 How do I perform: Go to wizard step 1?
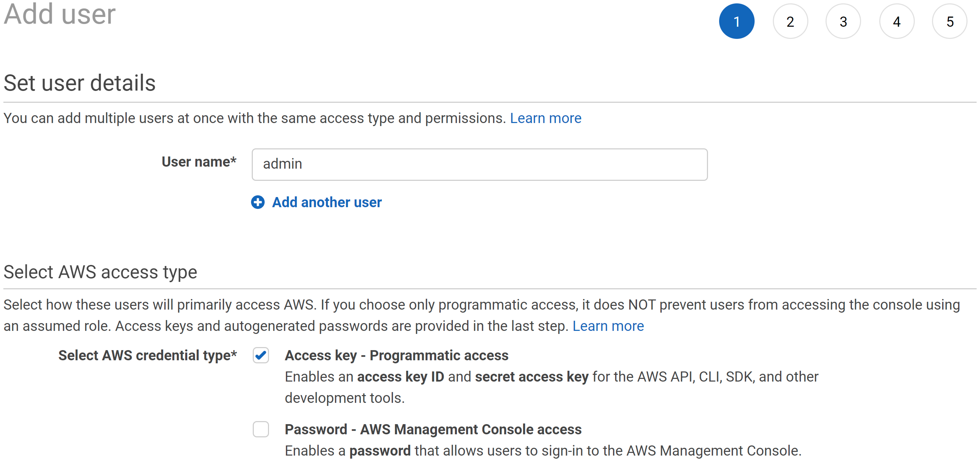click(x=737, y=21)
